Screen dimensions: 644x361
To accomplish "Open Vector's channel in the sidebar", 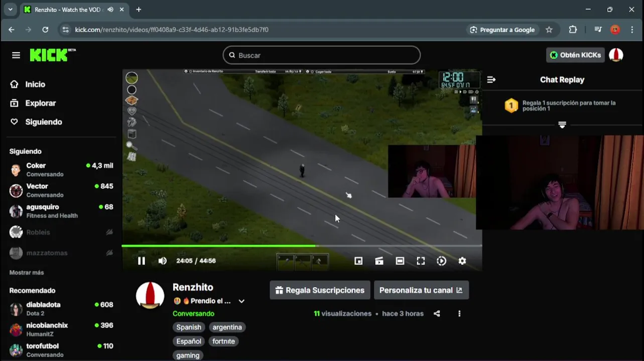I will (x=61, y=190).
